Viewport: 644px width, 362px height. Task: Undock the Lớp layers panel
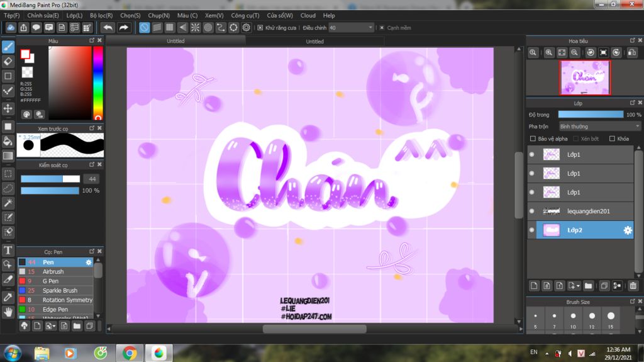[632, 103]
